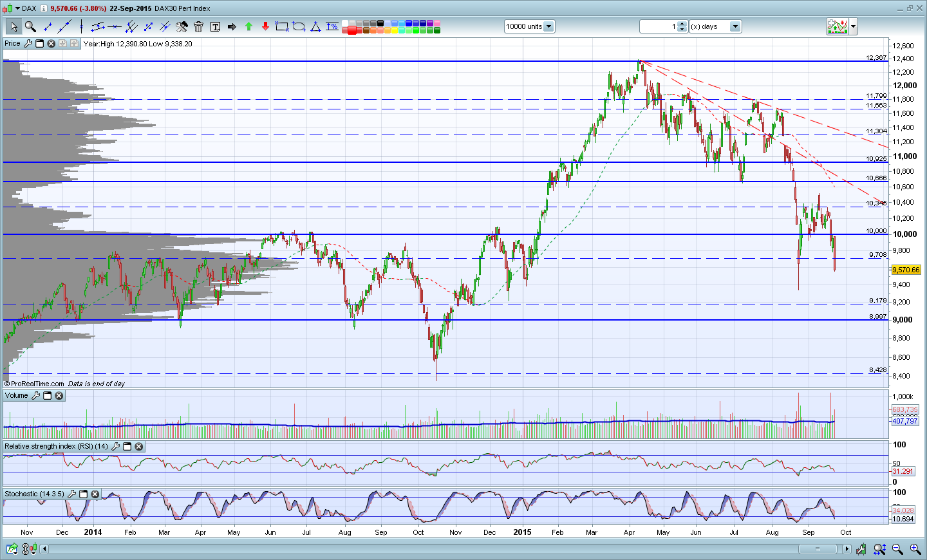Click the Volume panel label
This screenshot has width=927, height=560.
pyautogui.click(x=16, y=395)
